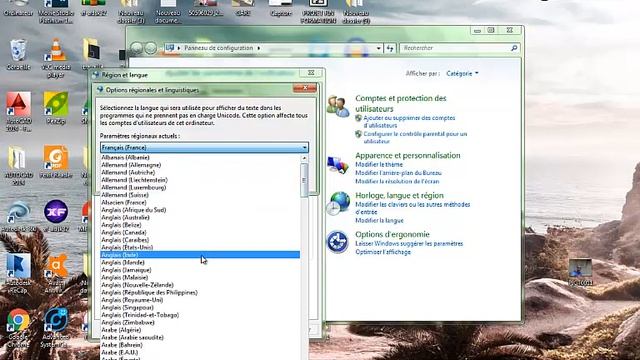Viewport: 640px width, 360px height.
Task: Open Horloge, langue et région category
Action: pos(399,195)
